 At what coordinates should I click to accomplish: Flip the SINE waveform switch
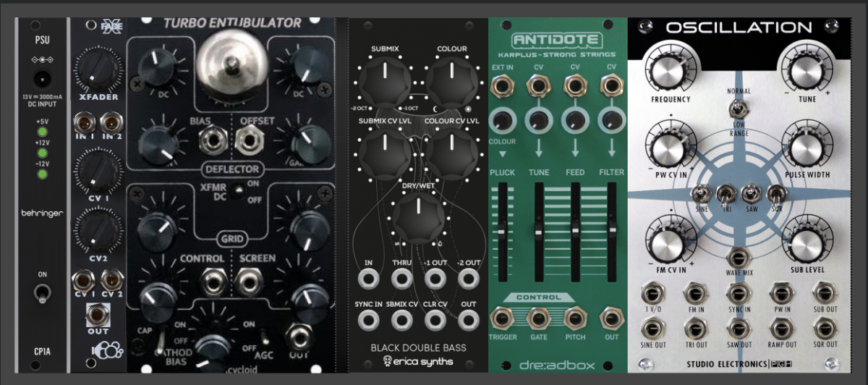(x=700, y=193)
